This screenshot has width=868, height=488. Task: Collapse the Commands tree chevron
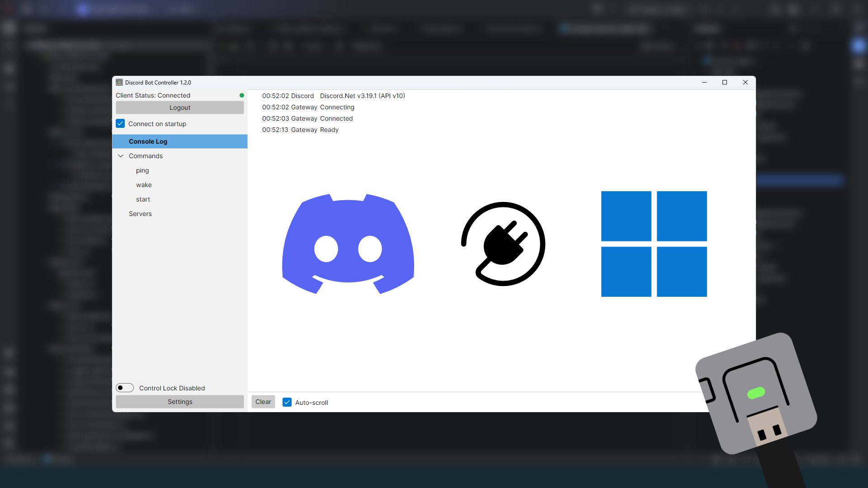pyautogui.click(x=121, y=156)
